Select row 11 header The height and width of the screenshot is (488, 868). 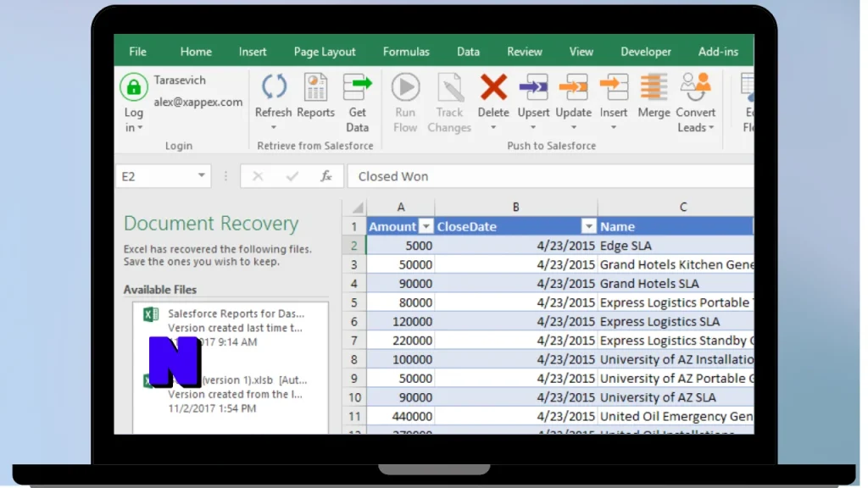[x=354, y=417]
